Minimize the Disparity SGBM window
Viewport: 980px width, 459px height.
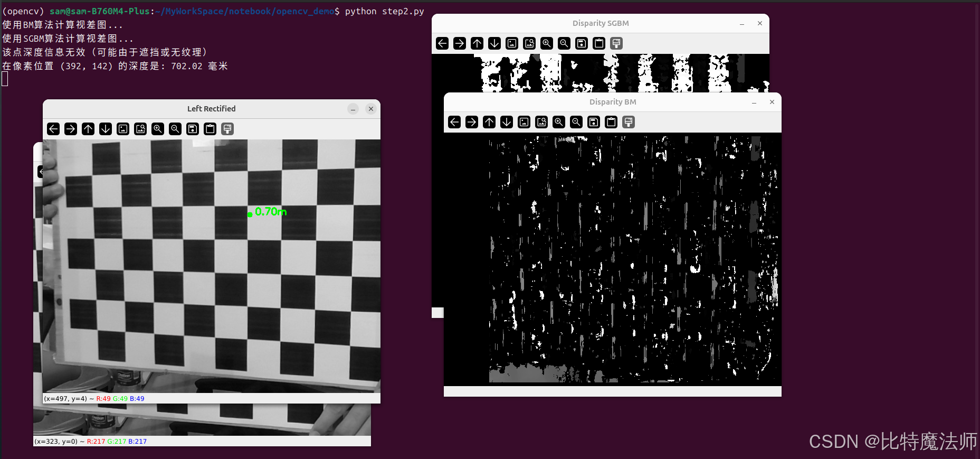tap(742, 24)
